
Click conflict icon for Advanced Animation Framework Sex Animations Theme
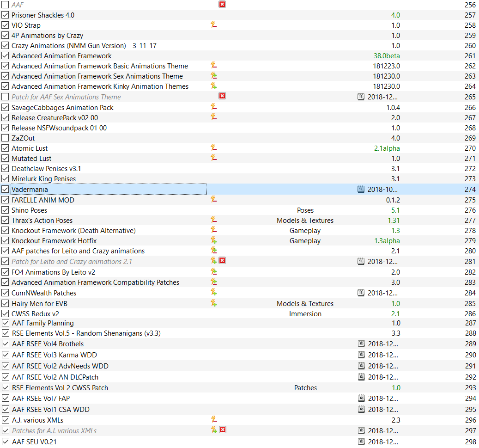pyautogui.click(x=213, y=75)
